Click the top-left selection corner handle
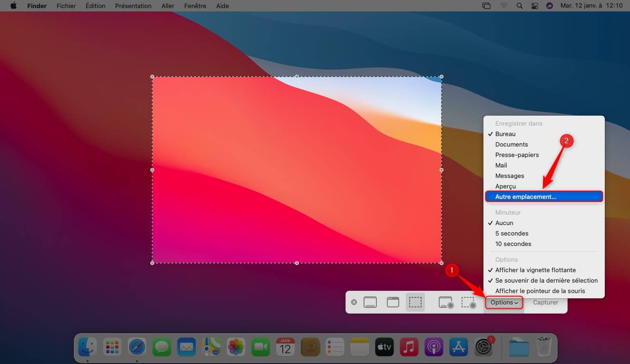Screen dimensions: 630x364 (x=152, y=77)
